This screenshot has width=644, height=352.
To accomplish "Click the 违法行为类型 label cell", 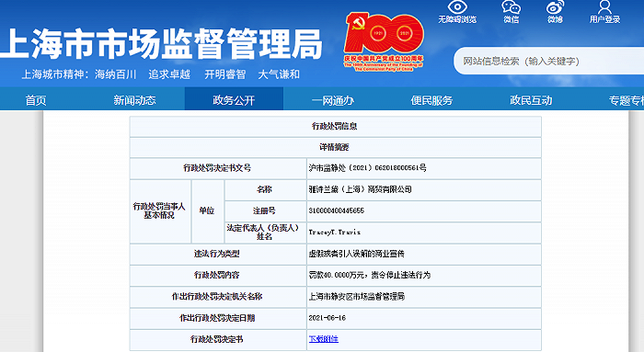I will click(x=218, y=254).
